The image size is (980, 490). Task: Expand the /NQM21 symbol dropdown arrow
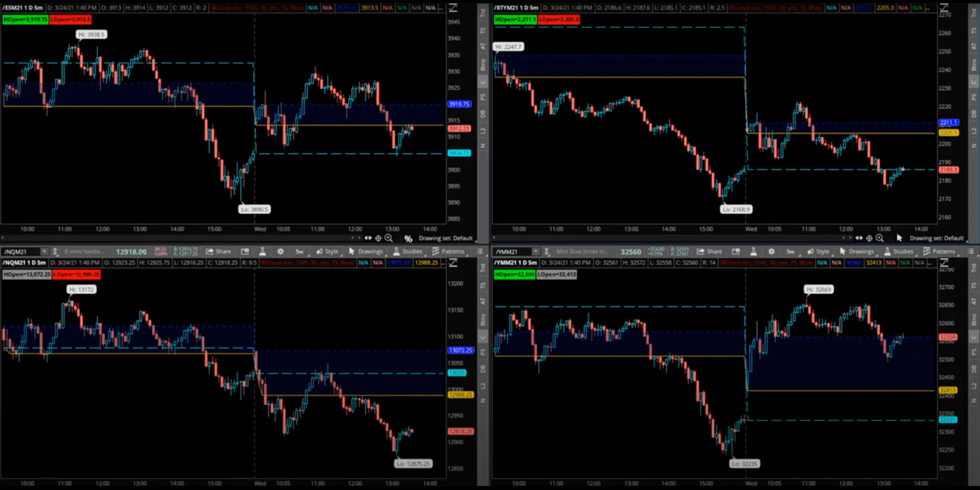(x=44, y=252)
